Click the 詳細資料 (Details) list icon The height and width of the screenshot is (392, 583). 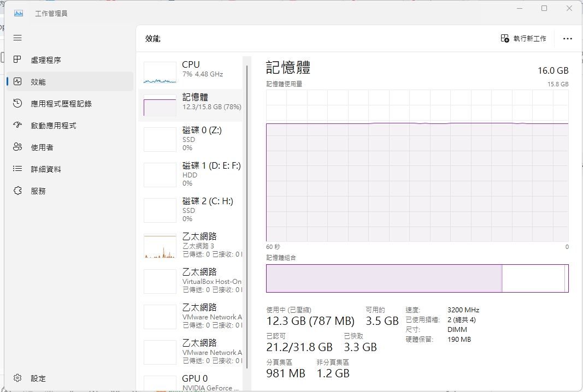pos(17,169)
